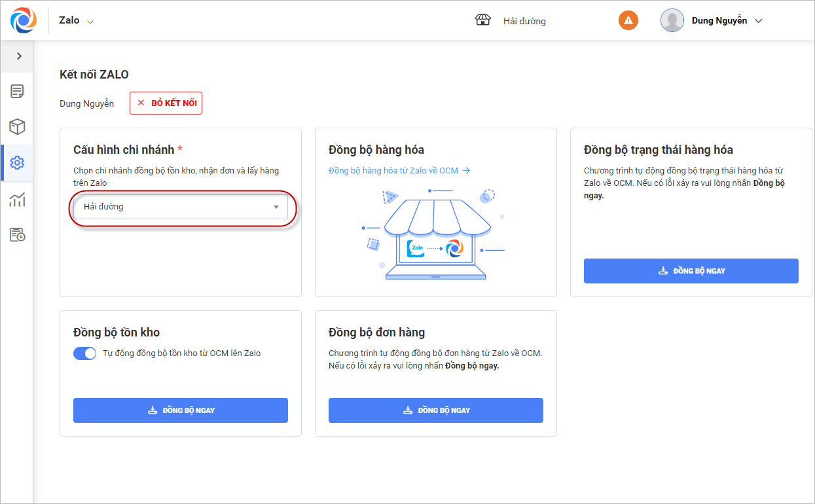Expand the collapsed left sidebar
This screenshot has width=815, height=504.
pos(19,56)
